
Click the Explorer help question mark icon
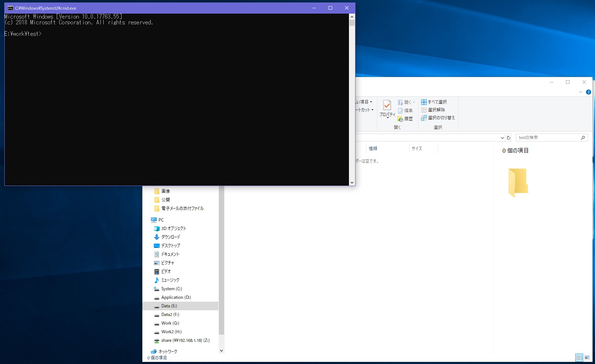(588, 92)
